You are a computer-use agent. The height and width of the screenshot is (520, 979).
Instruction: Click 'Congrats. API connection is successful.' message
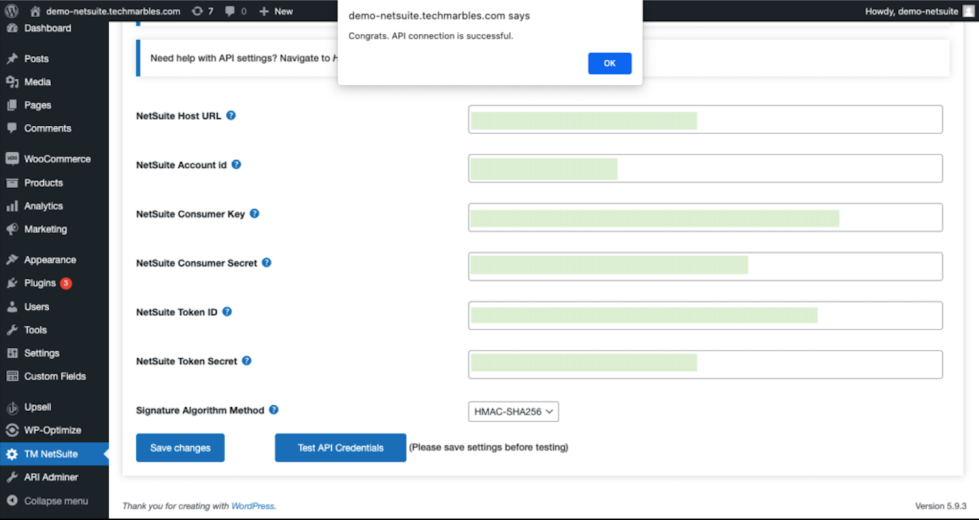tap(431, 36)
